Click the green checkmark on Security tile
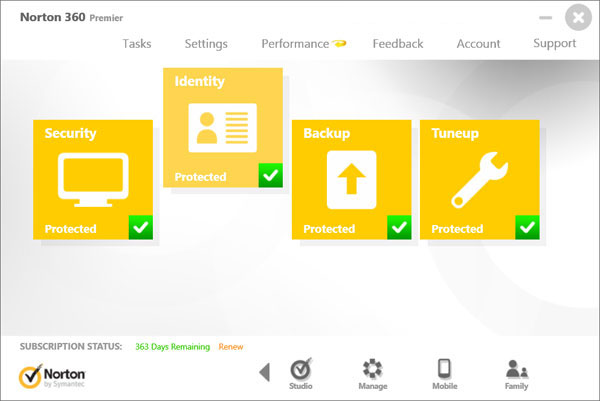Viewport: 600px width, 401px height. (x=141, y=227)
